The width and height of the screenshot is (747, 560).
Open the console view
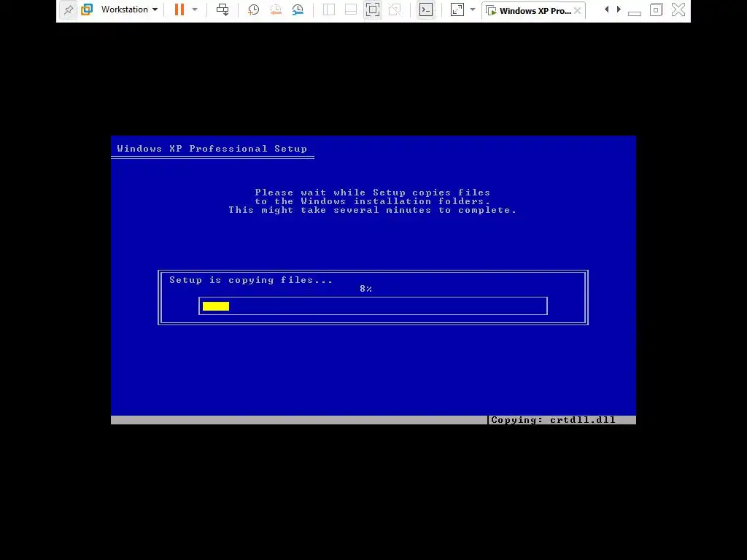pyautogui.click(x=426, y=9)
